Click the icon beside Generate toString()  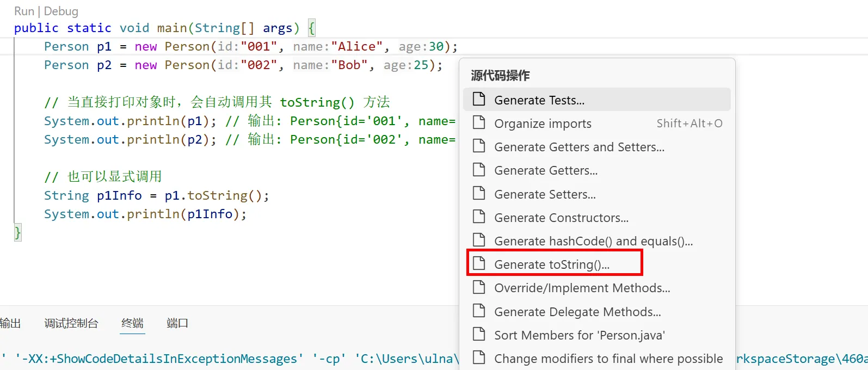[479, 264]
